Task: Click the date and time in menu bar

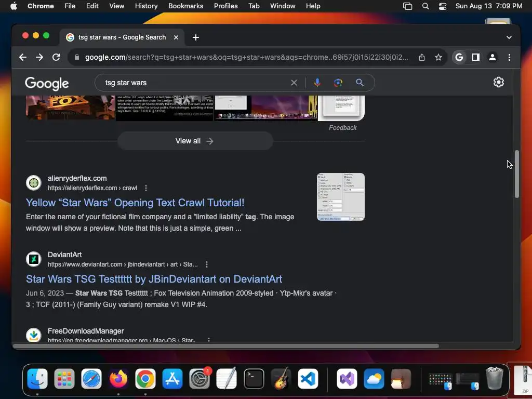Action: pyautogui.click(x=488, y=6)
